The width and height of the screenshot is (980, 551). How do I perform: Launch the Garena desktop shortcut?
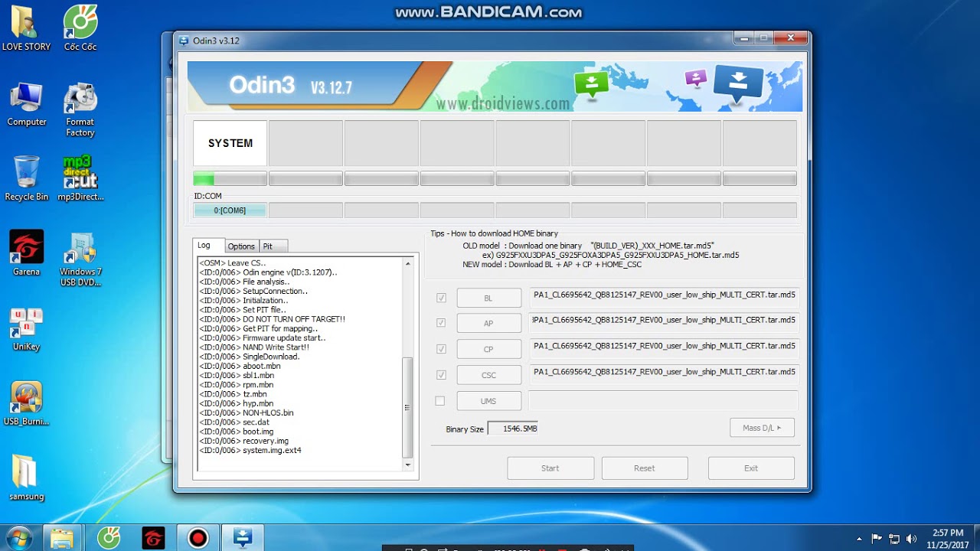pos(26,253)
